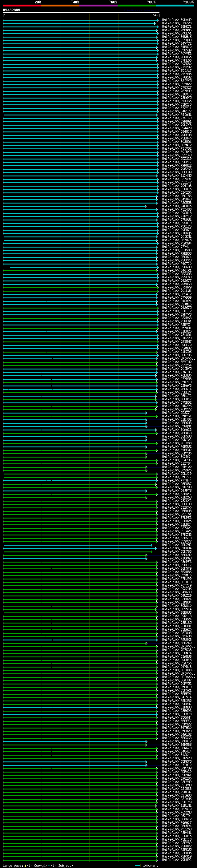Screen dimensions: 197x868
Task: Select UniRef100_C1E825 label
Action: coord(176,332)
